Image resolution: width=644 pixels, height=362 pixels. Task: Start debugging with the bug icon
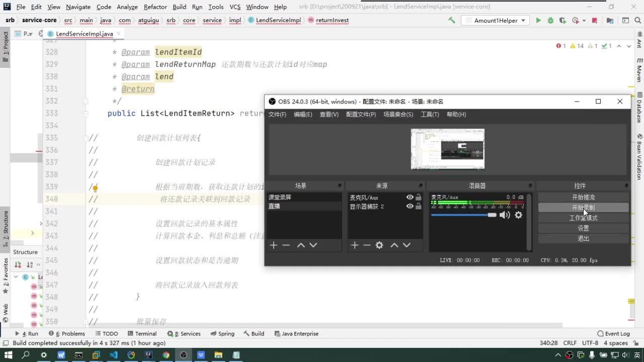(x=550, y=21)
